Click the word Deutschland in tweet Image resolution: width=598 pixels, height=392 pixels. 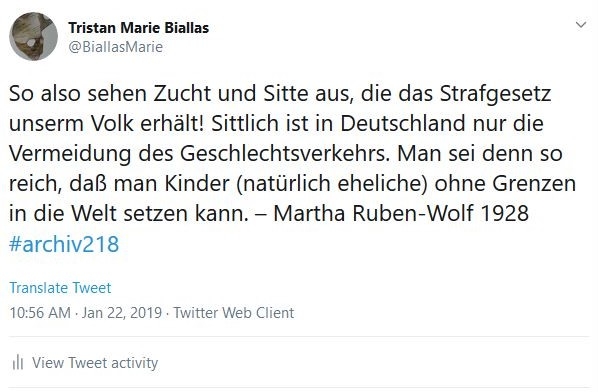[402, 124]
